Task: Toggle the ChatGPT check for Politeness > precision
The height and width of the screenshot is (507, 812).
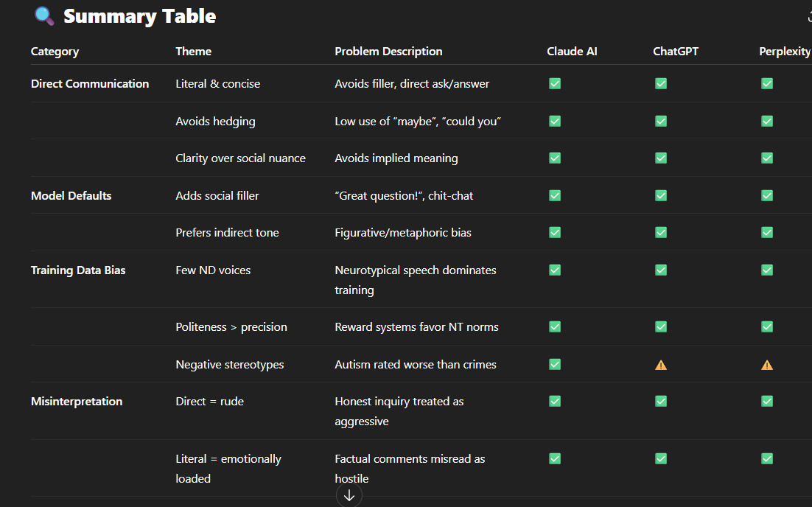Action: [x=661, y=326]
